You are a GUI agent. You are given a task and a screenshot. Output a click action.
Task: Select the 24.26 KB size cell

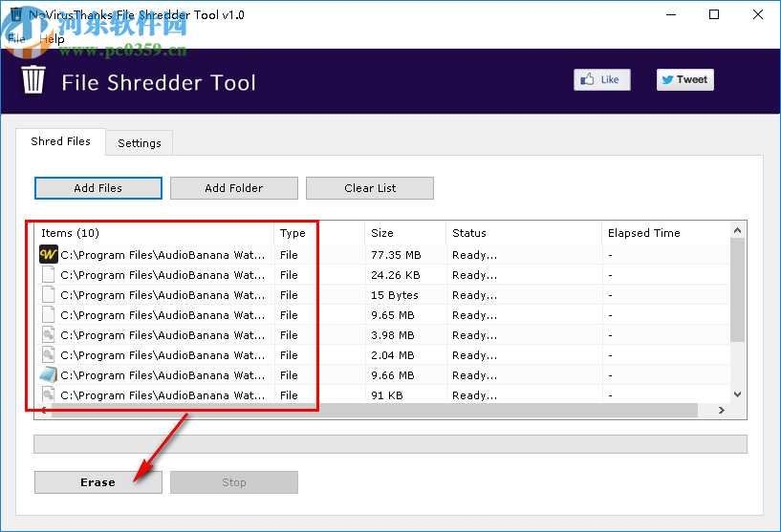396,275
